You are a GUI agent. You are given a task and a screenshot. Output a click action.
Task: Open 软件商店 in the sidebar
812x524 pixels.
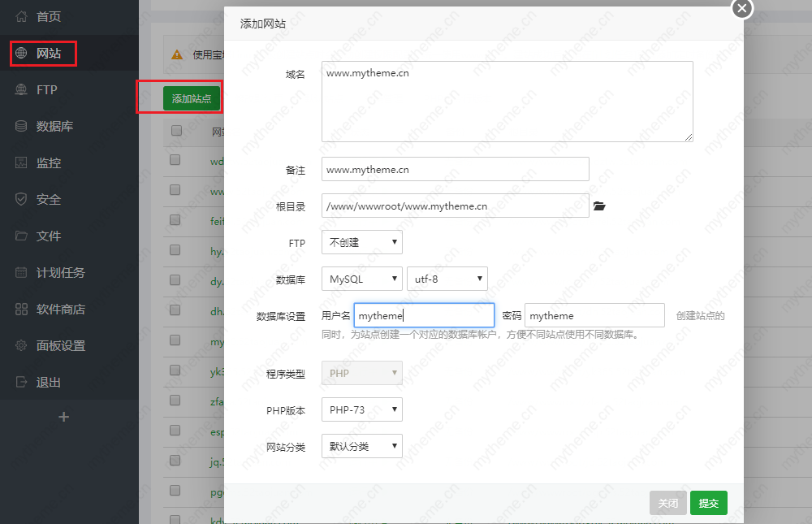pos(60,309)
